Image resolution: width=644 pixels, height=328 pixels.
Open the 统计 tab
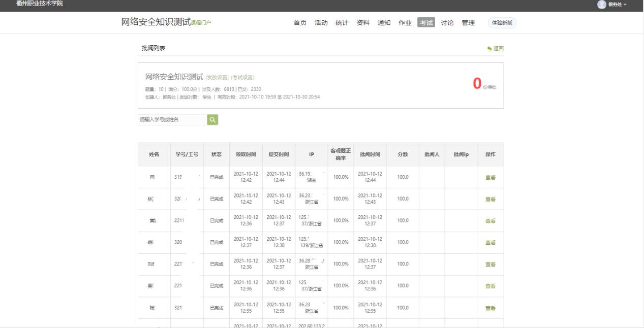coord(342,23)
